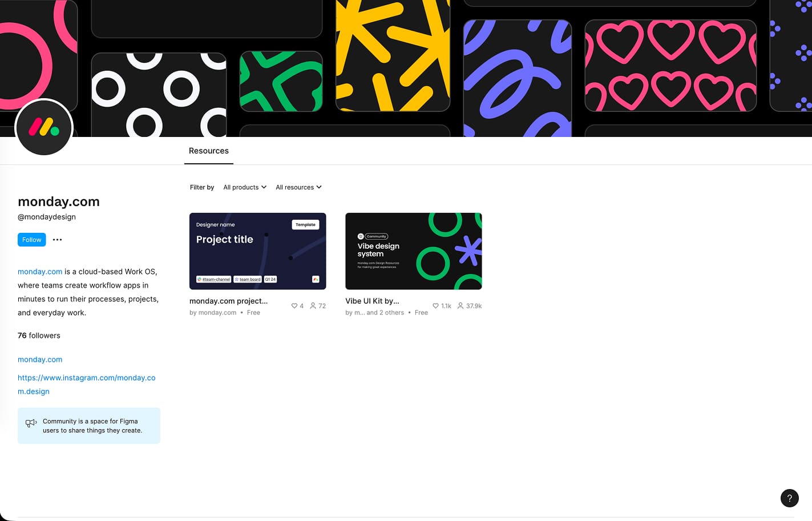Click the 'by monday.com' author link
Image resolution: width=812 pixels, height=521 pixels.
[217, 313]
